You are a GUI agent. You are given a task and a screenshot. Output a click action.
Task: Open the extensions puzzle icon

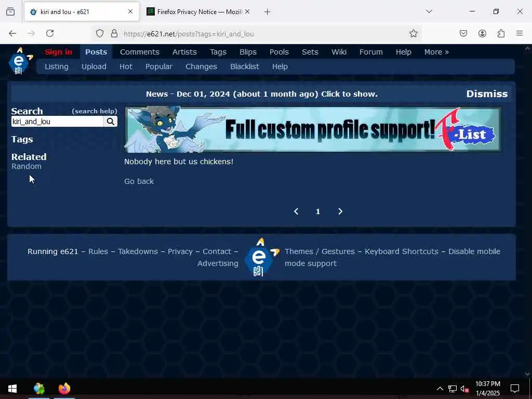tap(501, 33)
